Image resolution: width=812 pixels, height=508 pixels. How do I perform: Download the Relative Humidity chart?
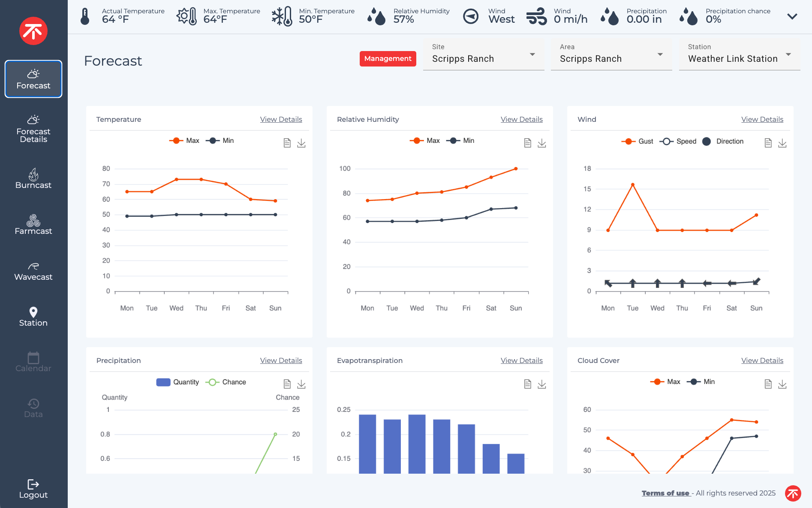(542, 143)
